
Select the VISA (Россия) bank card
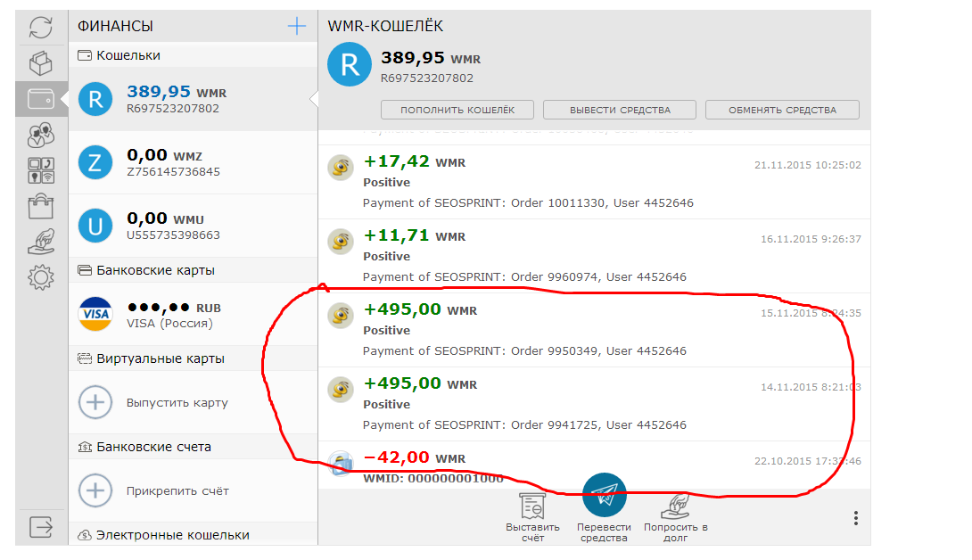tap(193, 314)
